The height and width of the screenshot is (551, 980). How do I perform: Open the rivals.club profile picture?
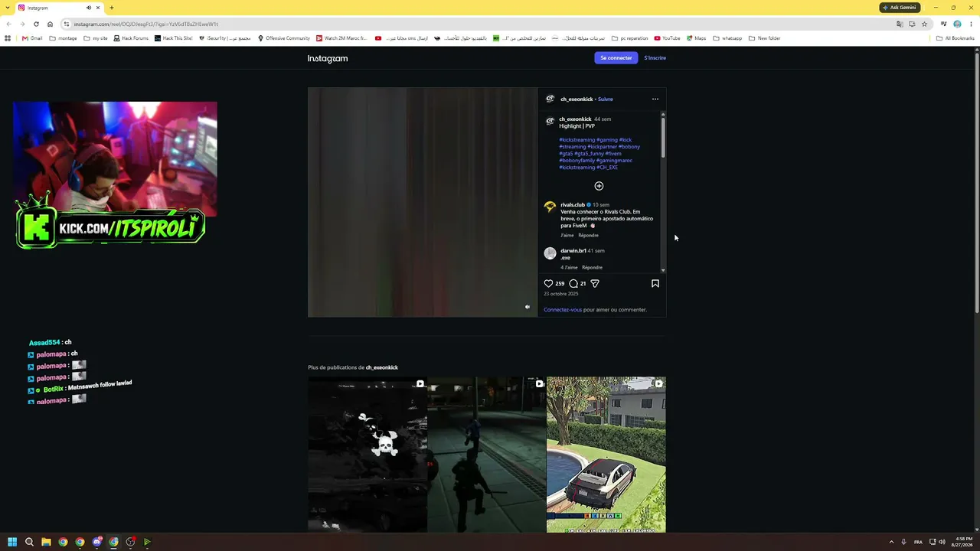click(550, 207)
